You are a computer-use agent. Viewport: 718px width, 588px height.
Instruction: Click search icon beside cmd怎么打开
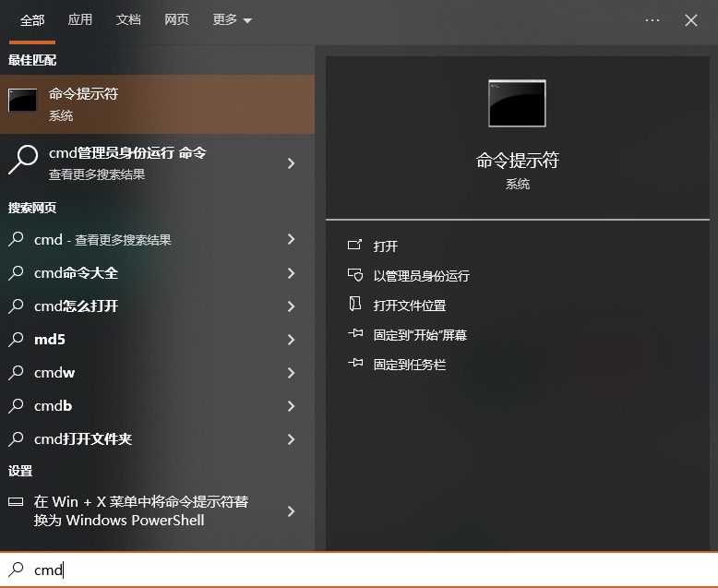tap(16, 306)
